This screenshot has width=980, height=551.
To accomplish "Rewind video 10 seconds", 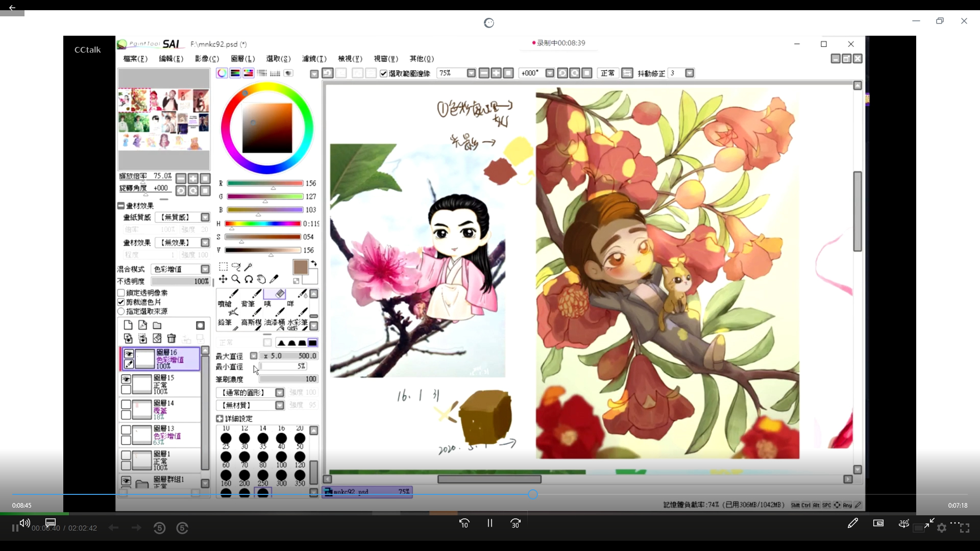I will tap(464, 523).
